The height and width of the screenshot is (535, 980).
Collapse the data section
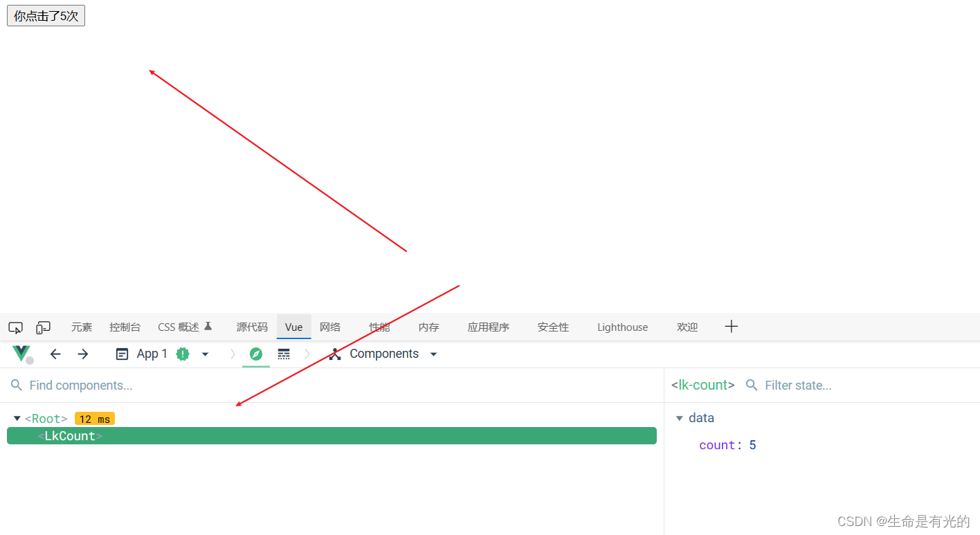[x=680, y=418]
